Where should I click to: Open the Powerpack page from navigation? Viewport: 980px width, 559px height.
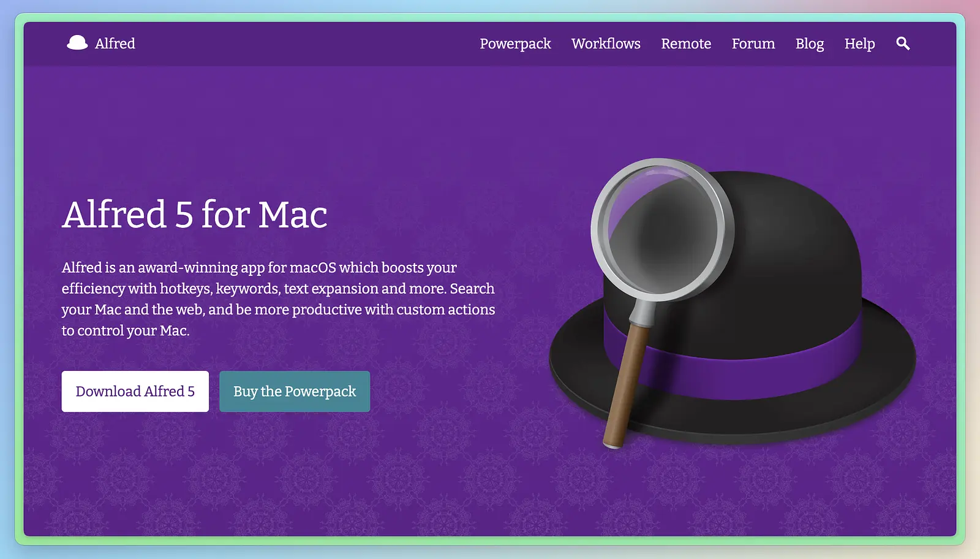515,44
